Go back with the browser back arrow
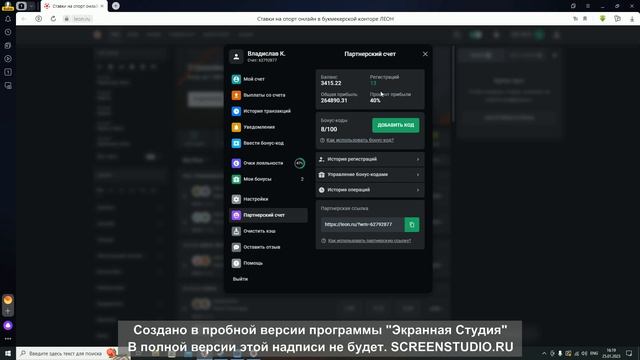Screen dimensions: 640x360 pyautogui.click(x=24, y=19)
